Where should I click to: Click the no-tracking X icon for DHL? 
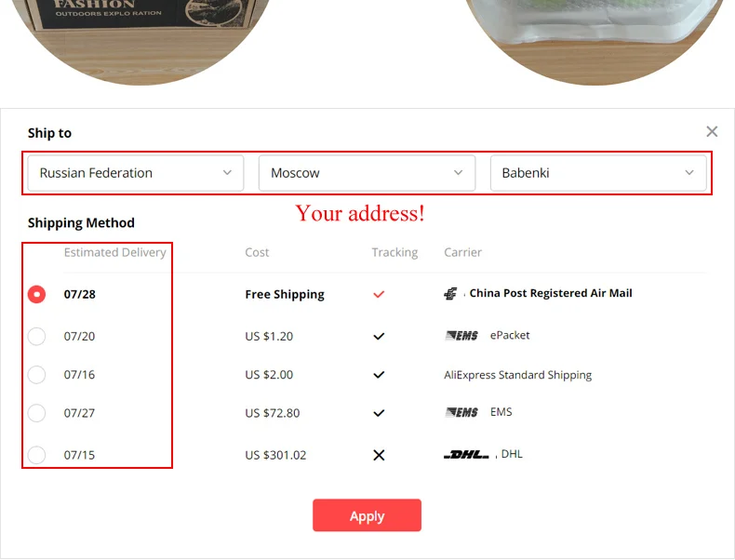379,455
